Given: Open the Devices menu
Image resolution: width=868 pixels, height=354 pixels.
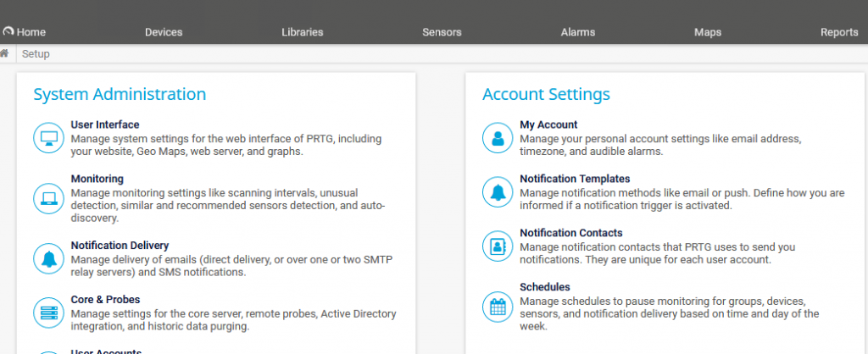Looking at the screenshot, I should [164, 32].
